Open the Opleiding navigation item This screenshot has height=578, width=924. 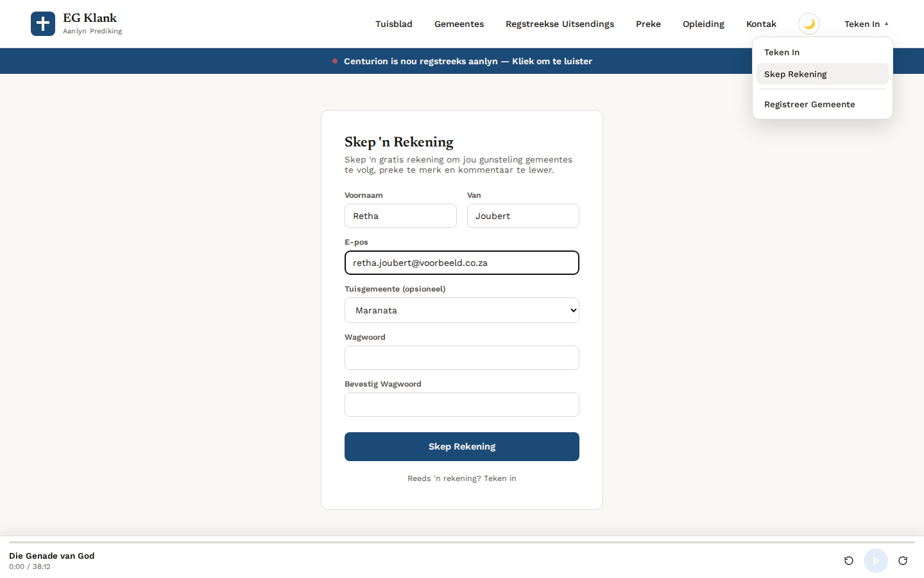703,24
